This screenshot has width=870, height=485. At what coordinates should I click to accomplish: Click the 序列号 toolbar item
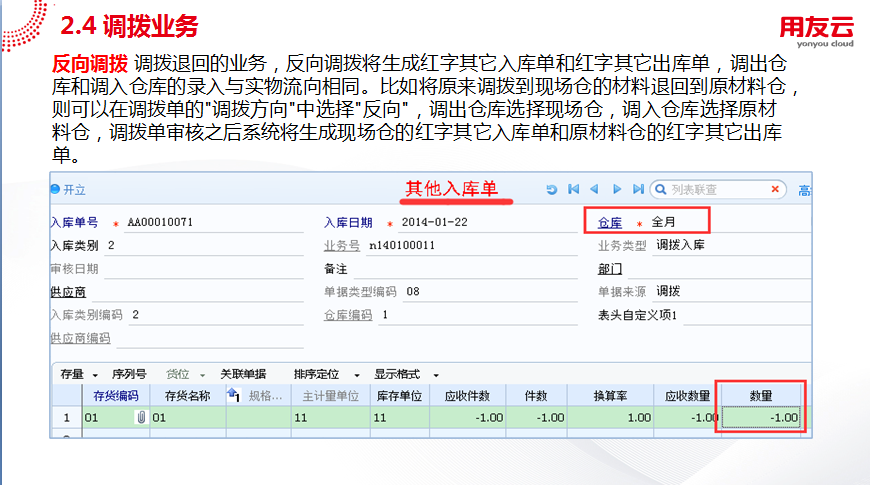click(128, 374)
